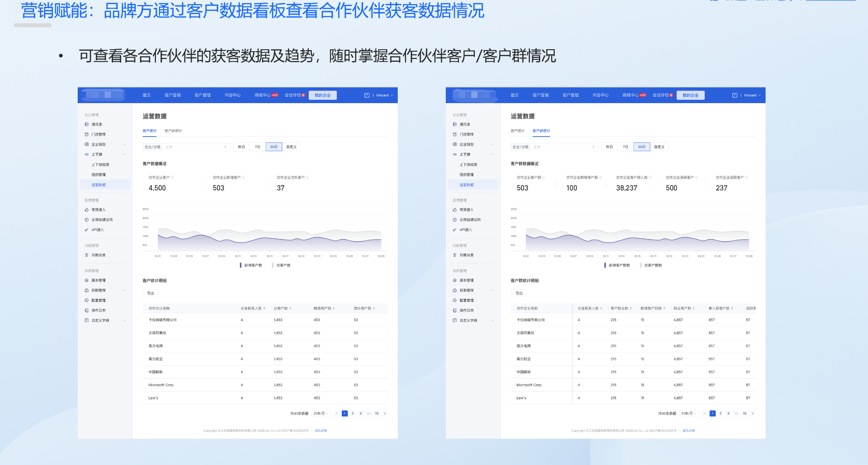Click 操作日志 icon in right screenshot sidebar

coord(455,310)
